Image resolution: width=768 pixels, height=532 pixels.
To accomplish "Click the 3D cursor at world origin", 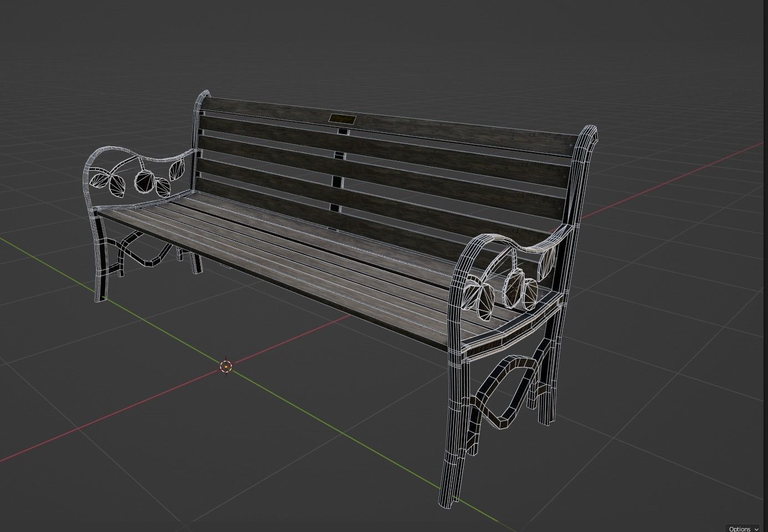I will (x=226, y=366).
